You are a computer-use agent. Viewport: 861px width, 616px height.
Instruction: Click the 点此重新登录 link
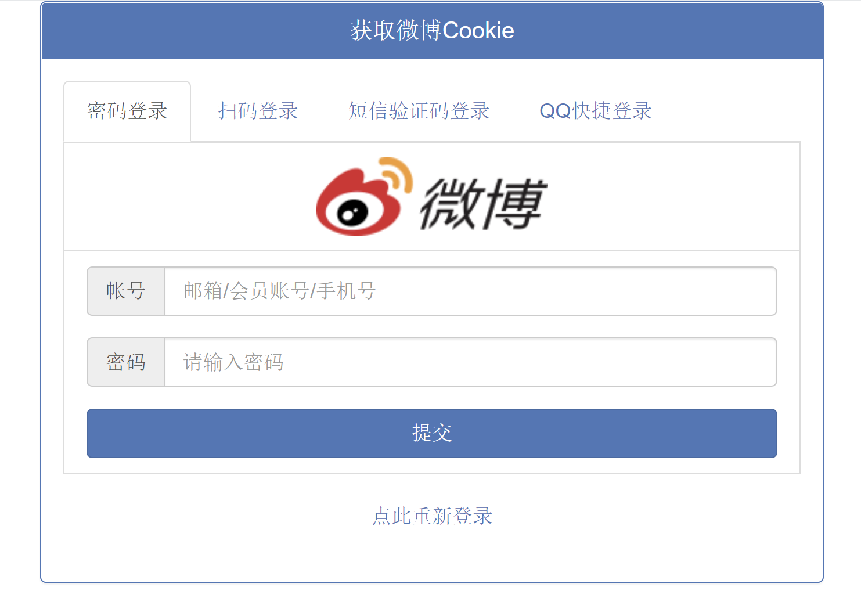432,516
